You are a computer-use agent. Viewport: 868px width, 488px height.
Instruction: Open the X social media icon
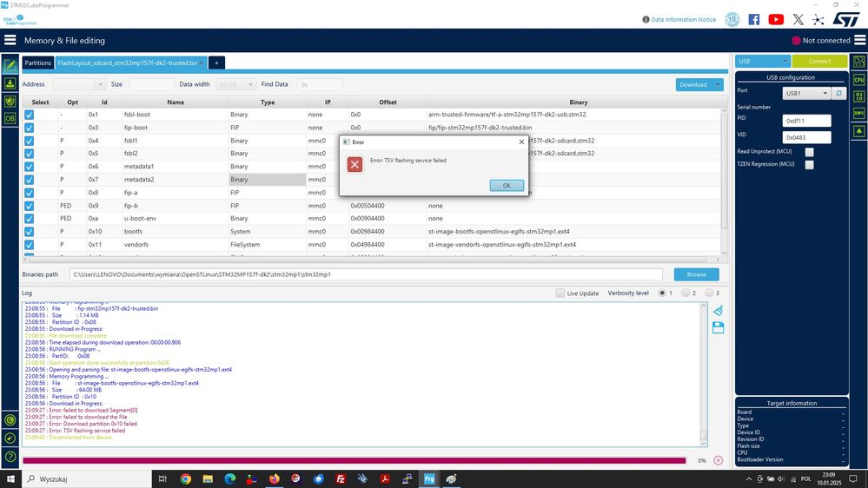point(798,19)
